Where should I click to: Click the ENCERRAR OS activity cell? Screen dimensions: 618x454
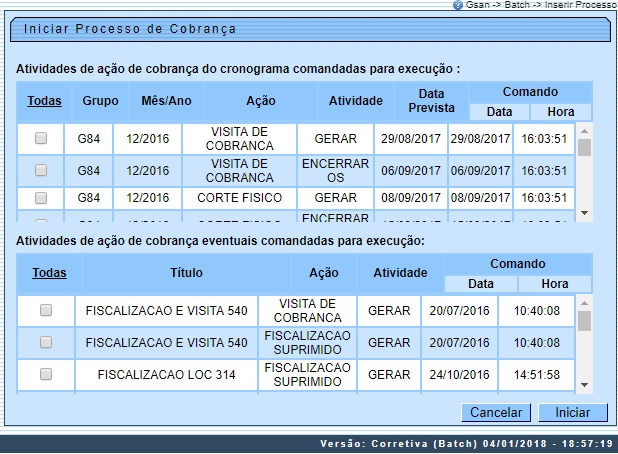click(335, 171)
